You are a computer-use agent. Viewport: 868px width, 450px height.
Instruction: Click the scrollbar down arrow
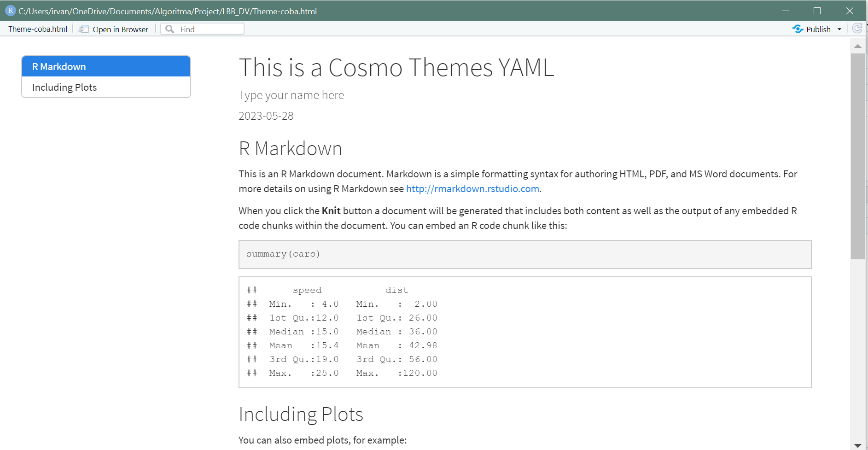pyautogui.click(x=857, y=445)
